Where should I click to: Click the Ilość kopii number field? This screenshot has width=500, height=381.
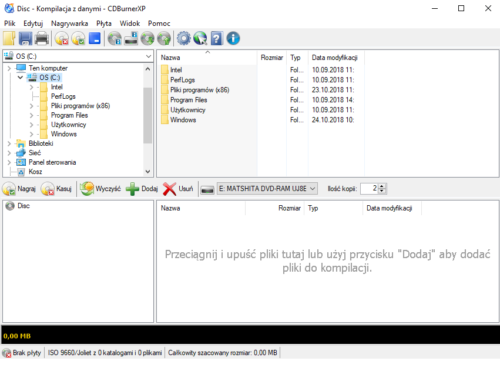369,189
